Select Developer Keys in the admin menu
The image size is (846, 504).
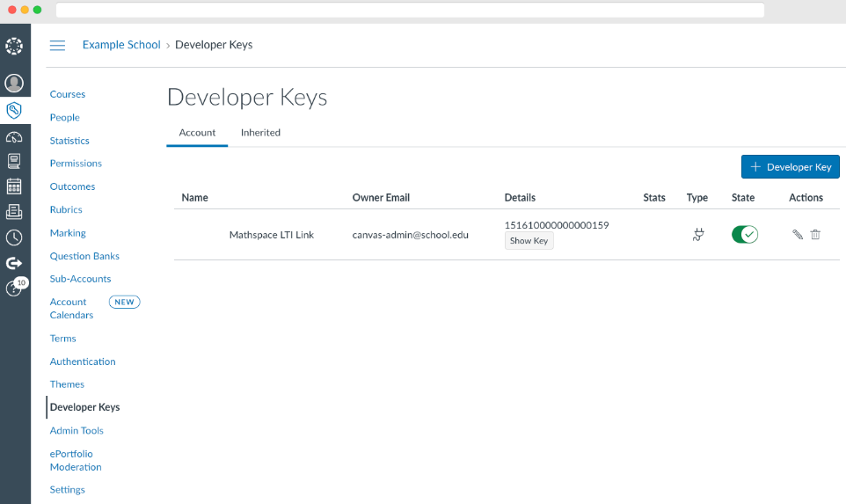tap(84, 407)
